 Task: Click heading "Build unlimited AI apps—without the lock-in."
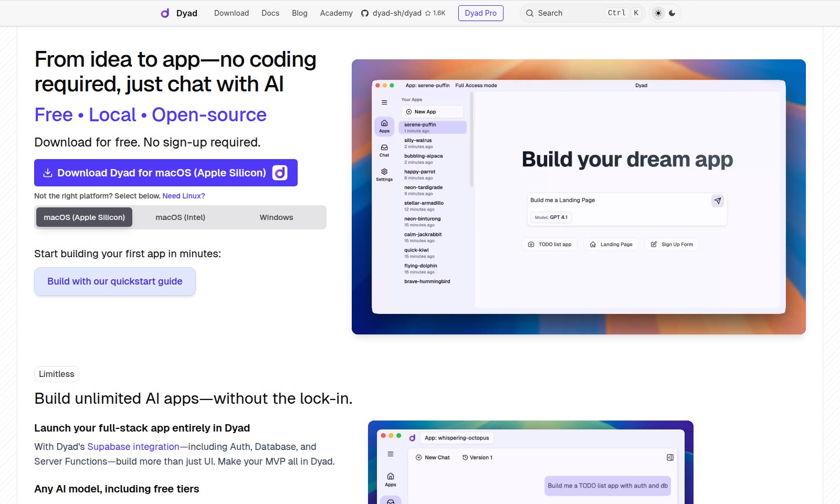[x=193, y=398]
